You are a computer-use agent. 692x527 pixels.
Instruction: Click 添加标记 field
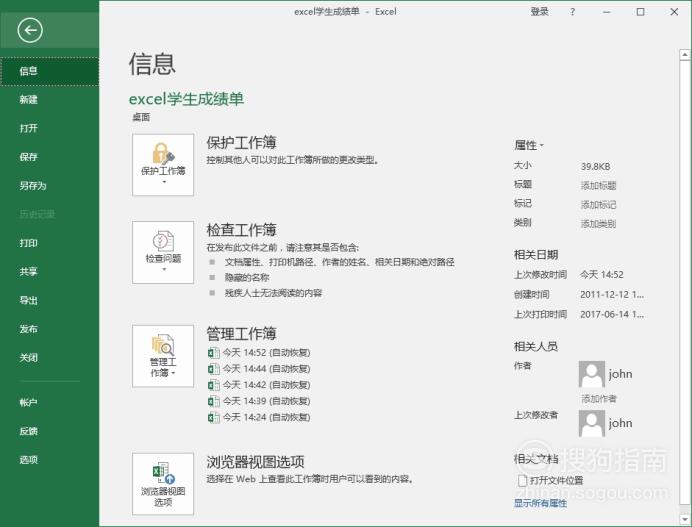coord(598,205)
